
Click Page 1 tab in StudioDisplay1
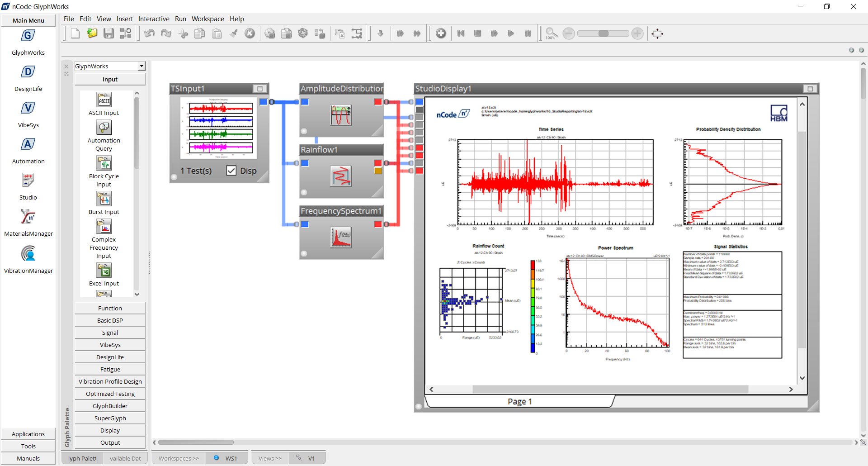pyautogui.click(x=520, y=401)
